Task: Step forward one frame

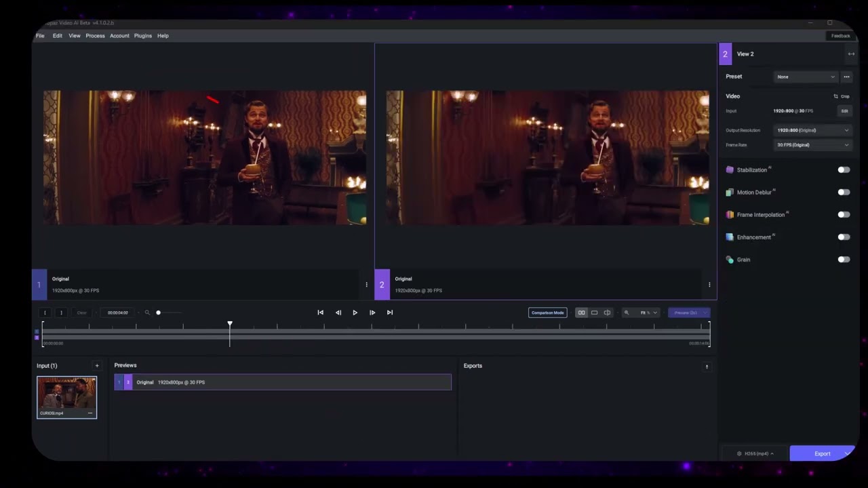Action: 372,312
